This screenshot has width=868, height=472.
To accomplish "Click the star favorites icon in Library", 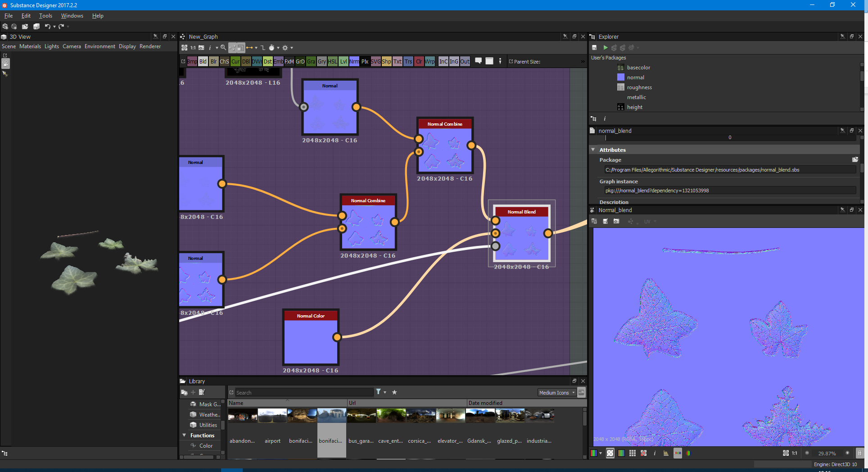I will pos(394,392).
